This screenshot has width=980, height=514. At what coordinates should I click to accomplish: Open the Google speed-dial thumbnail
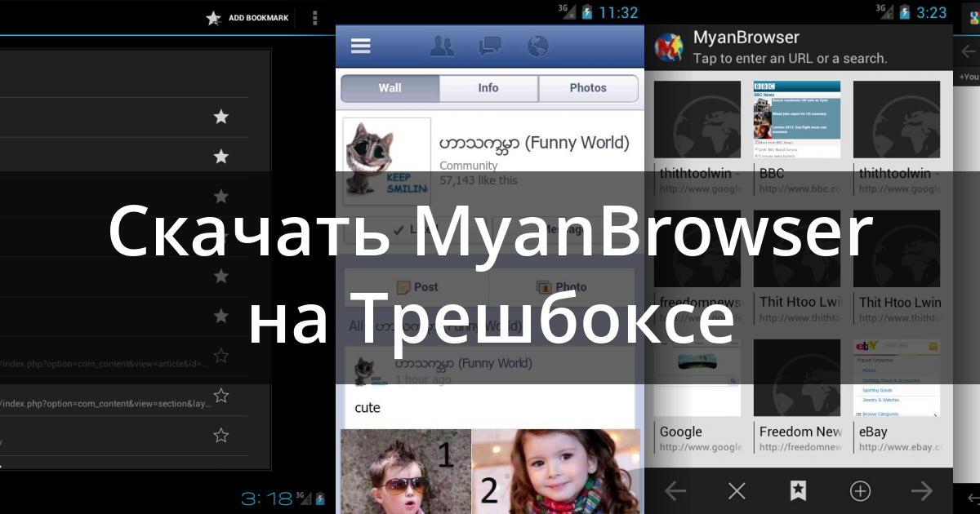[x=697, y=378]
